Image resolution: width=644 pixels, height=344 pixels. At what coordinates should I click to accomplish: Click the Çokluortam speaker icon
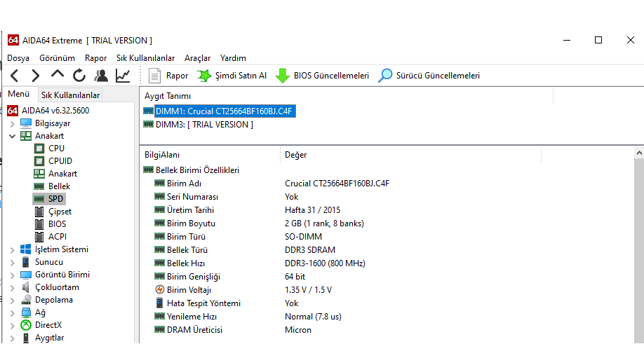coord(25,287)
